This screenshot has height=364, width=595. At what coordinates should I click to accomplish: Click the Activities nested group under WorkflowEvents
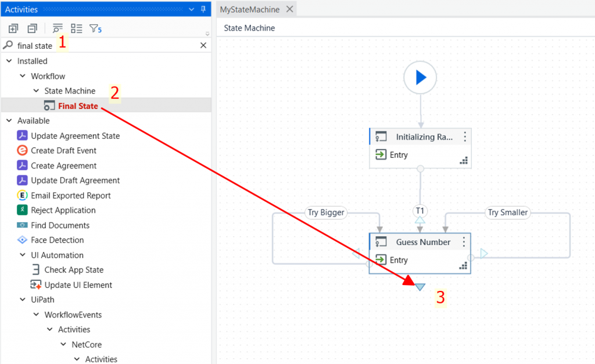[x=74, y=330]
